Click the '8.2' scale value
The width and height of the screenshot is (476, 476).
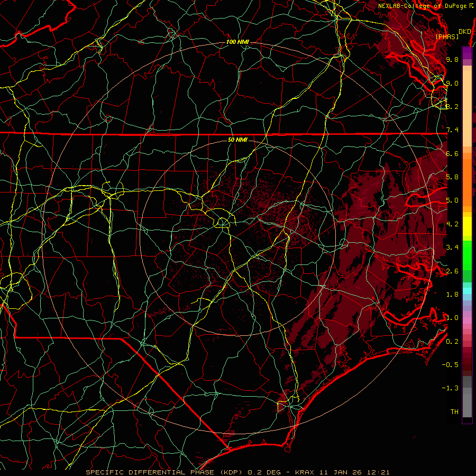[x=452, y=106]
